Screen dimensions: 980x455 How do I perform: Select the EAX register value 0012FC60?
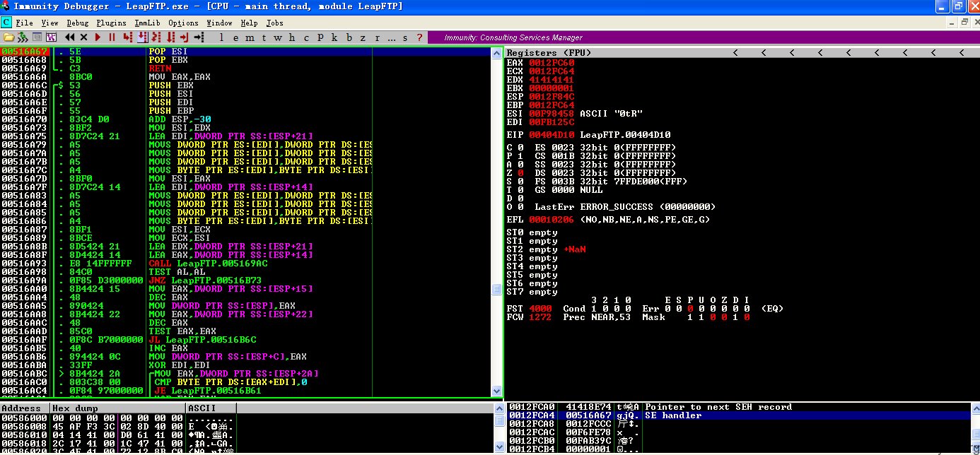click(552, 63)
